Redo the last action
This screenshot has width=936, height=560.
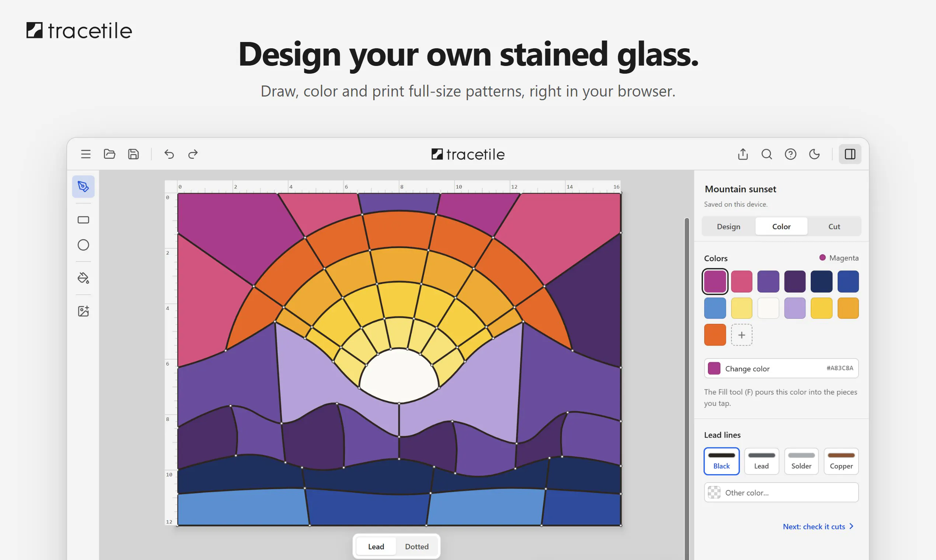click(193, 154)
